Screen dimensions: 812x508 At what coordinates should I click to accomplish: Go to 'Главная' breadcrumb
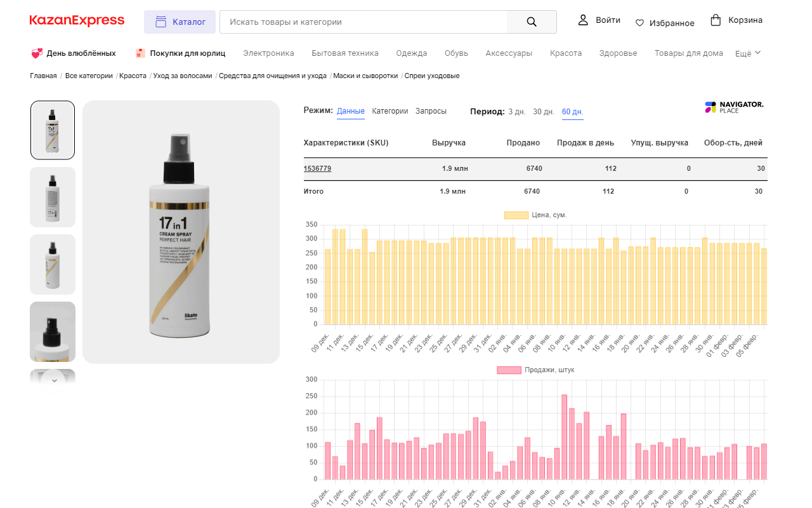(x=43, y=76)
